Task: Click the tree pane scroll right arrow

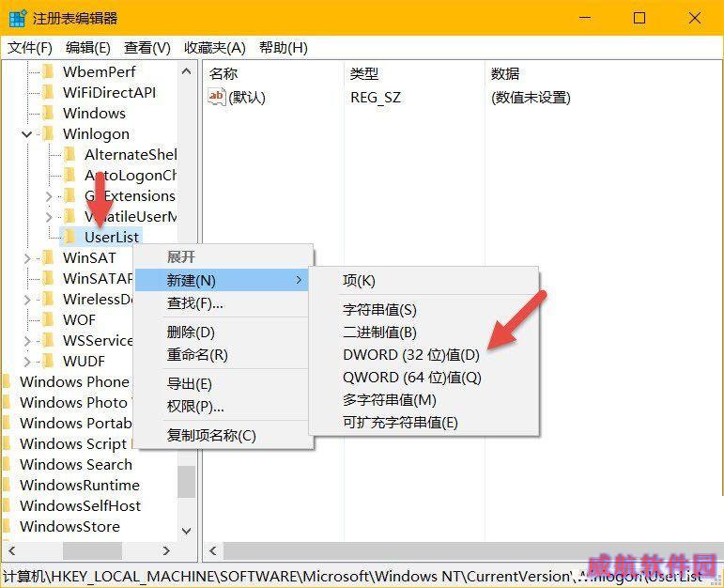Action: click(x=166, y=550)
